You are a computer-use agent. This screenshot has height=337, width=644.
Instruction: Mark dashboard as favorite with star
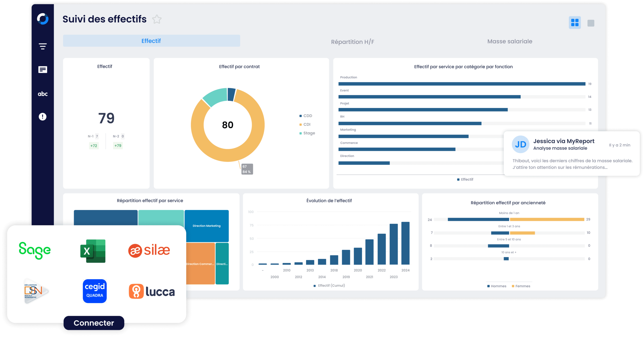pos(157,19)
